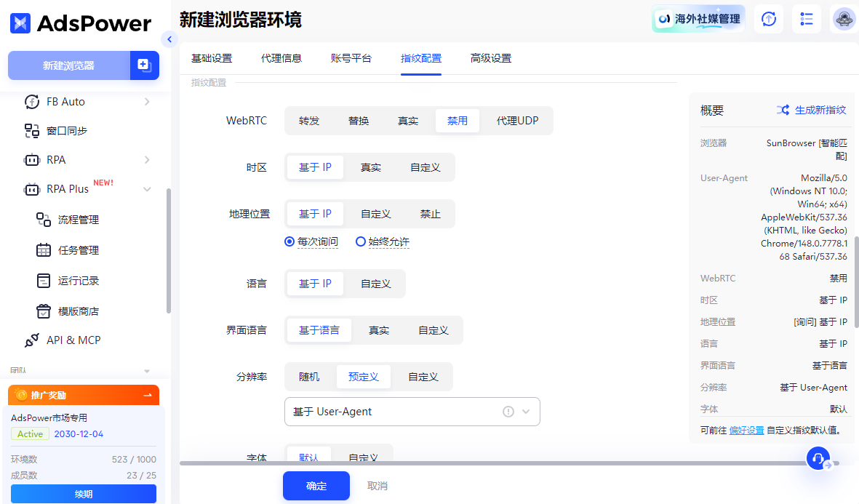Click 生成新指纹 link

(x=820, y=110)
